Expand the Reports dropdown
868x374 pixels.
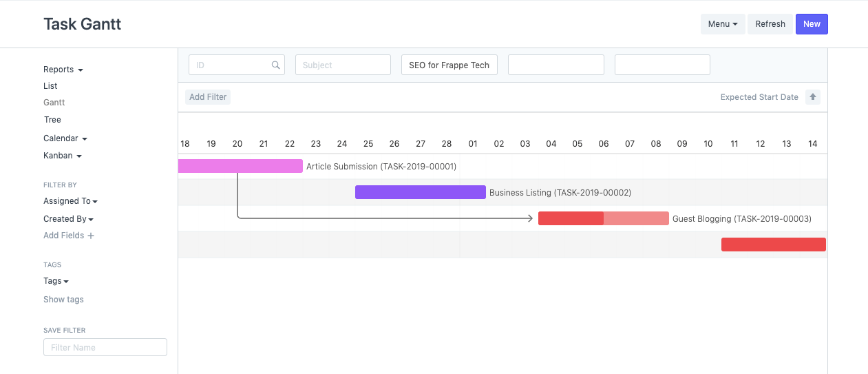(x=63, y=70)
